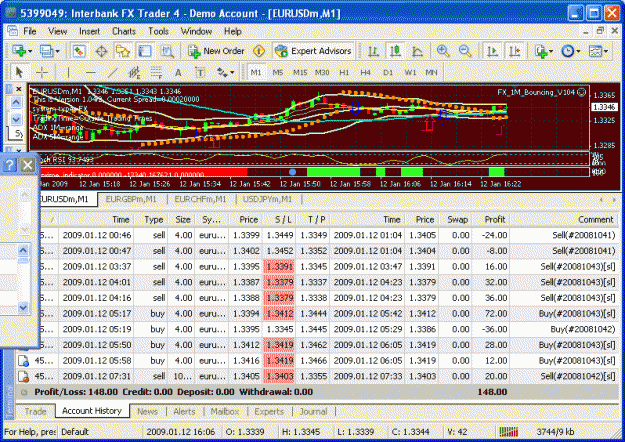
Task: Switch chart to Line Chart icon
Action: pos(417,51)
